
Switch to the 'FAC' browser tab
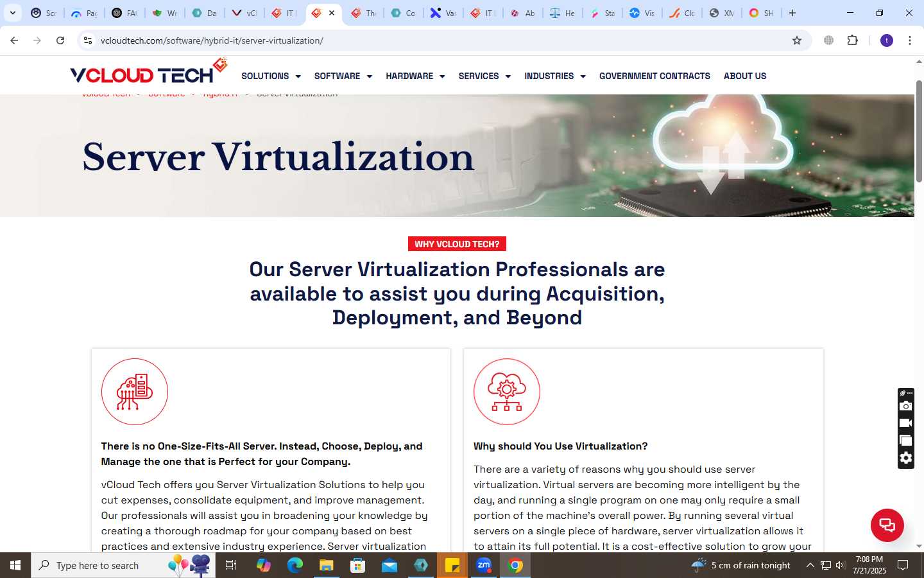coord(124,13)
